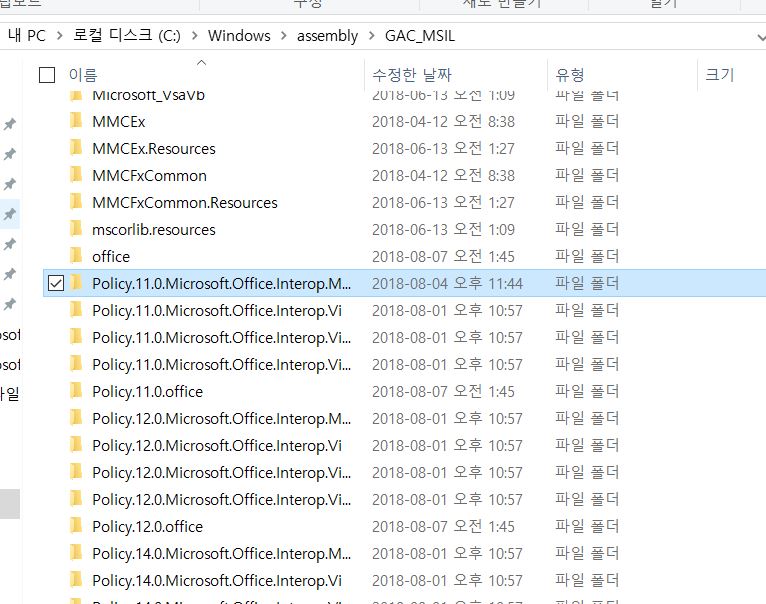766x604 pixels.
Task: Open chevron after 내 PC in breadcrumb
Action: pos(60,36)
